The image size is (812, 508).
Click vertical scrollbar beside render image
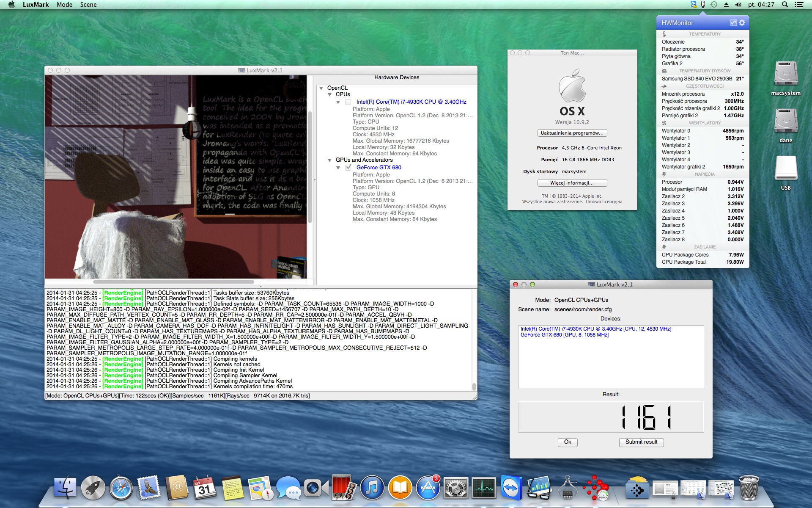(x=310, y=167)
